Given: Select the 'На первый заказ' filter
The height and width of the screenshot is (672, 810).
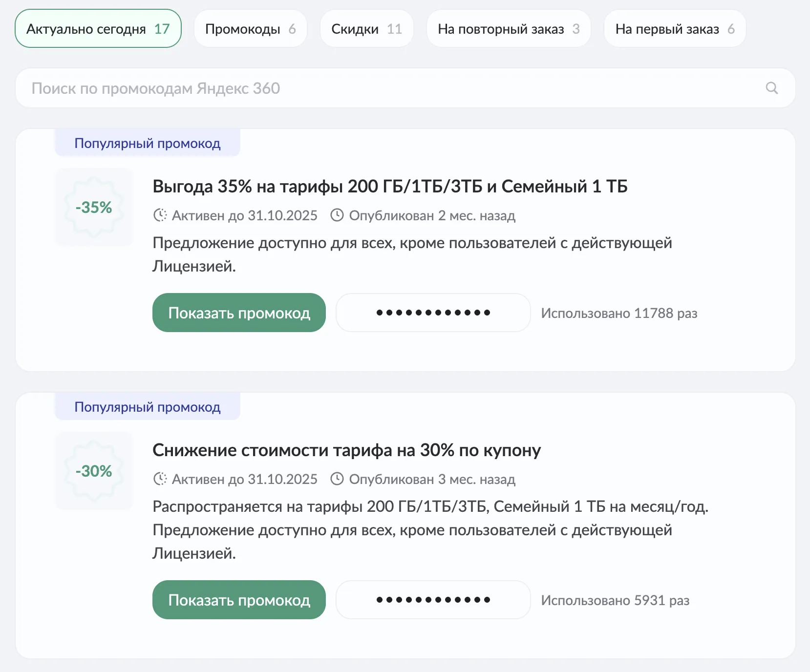Looking at the screenshot, I should tap(674, 28).
